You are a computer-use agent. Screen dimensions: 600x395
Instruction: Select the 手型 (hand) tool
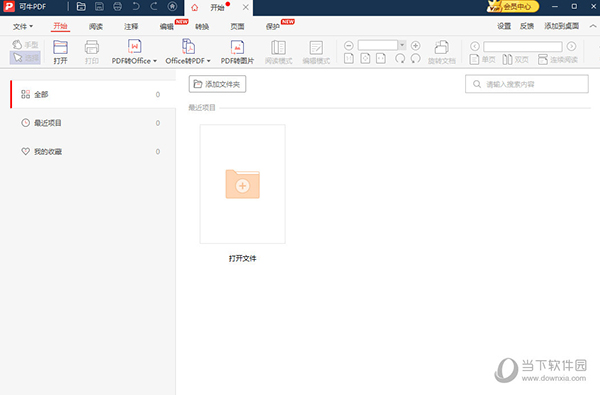[25, 45]
